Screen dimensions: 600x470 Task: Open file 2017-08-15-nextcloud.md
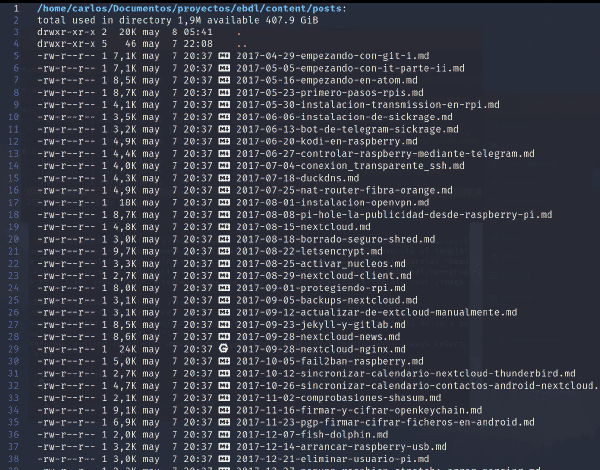click(x=303, y=227)
